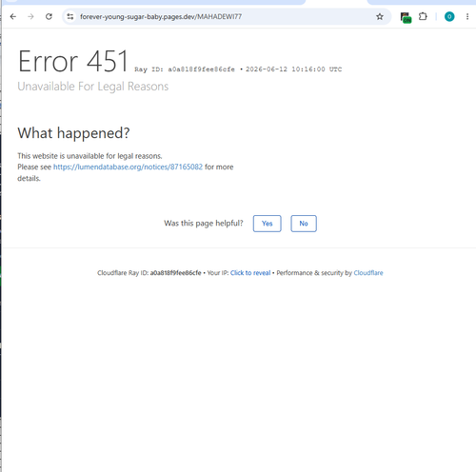This screenshot has height=472, width=476.
Task: Select the Error 451 heading
Action: [x=73, y=61]
